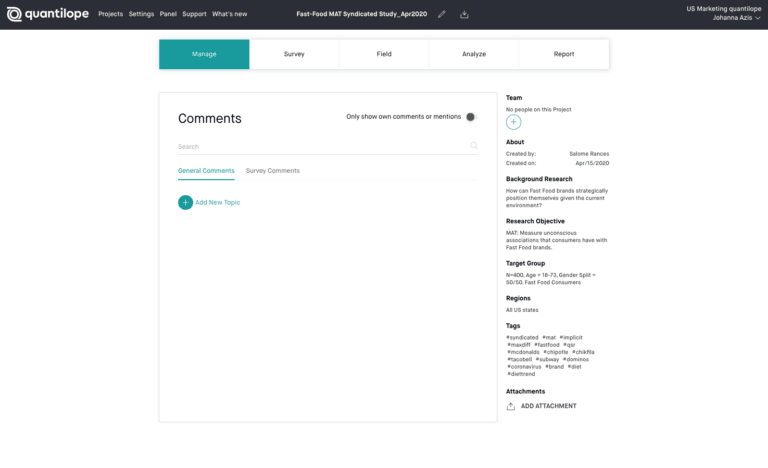Viewport: 768px width, 468px height.
Task: Click the download icon beside project title
Action: click(464, 14)
